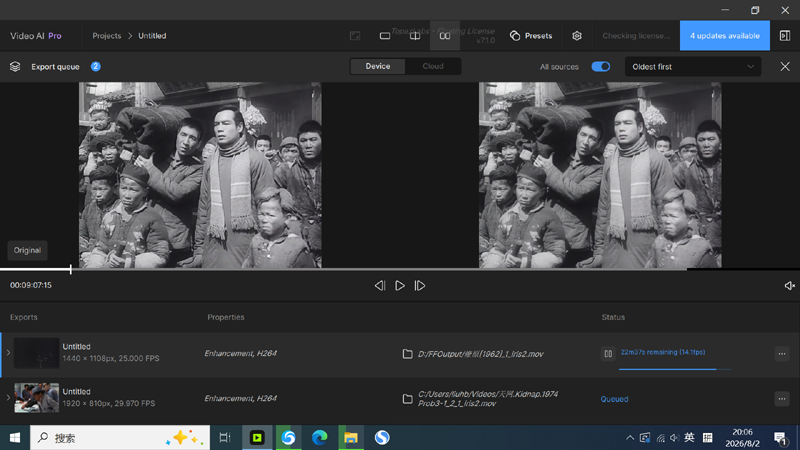Open Task View in the taskbar

(x=224, y=438)
